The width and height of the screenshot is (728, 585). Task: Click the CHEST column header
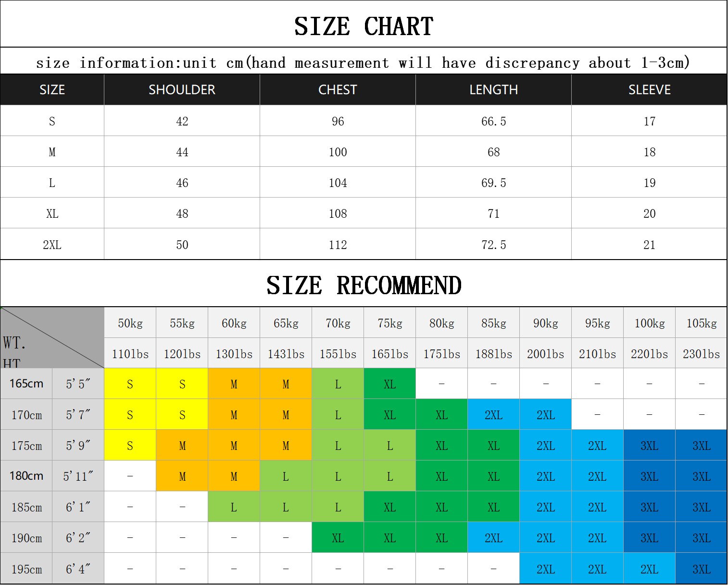[338, 90]
